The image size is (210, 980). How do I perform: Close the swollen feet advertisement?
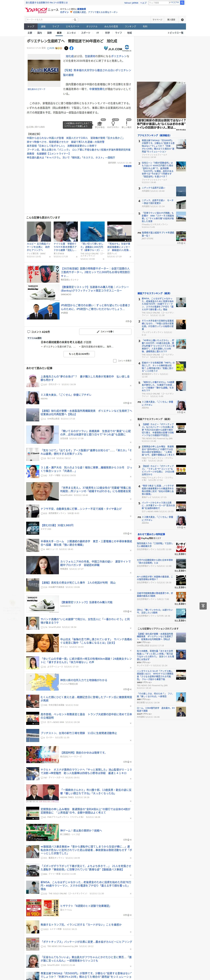184,83
